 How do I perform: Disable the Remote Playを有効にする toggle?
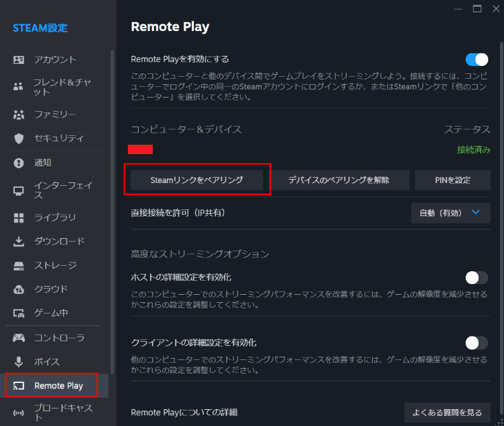(476, 59)
